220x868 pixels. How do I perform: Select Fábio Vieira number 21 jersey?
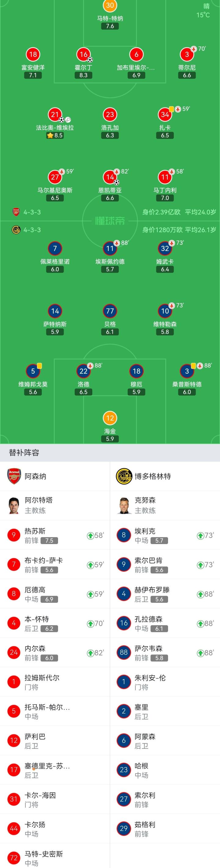pyautogui.click(x=55, y=115)
